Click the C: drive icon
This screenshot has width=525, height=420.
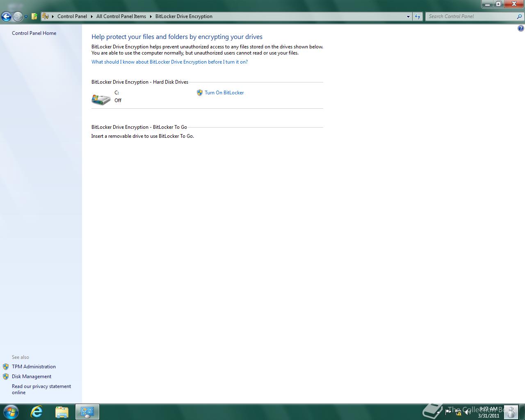(101, 99)
